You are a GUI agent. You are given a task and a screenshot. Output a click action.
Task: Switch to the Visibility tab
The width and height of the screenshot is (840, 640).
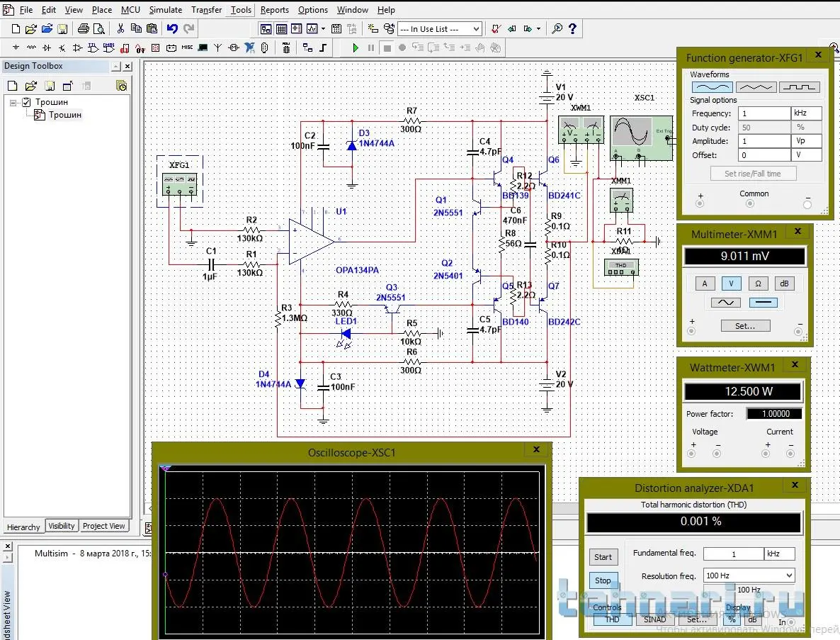pyautogui.click(x=62, y=526)
